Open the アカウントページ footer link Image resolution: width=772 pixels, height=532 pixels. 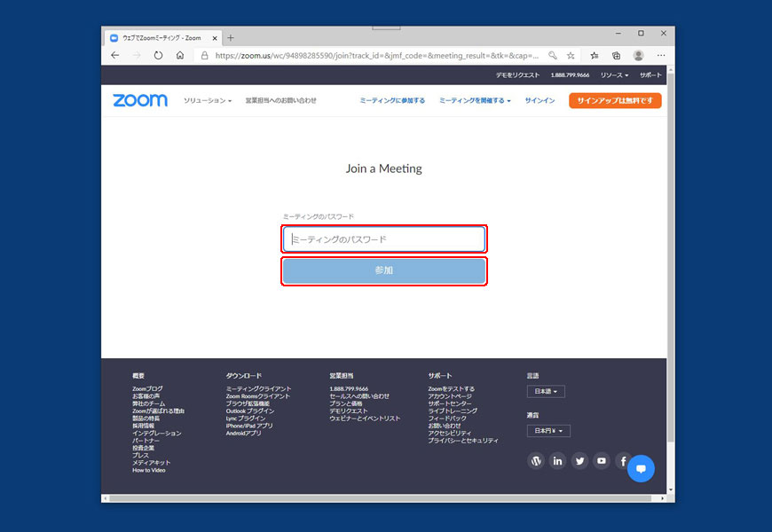click(450, 396)
